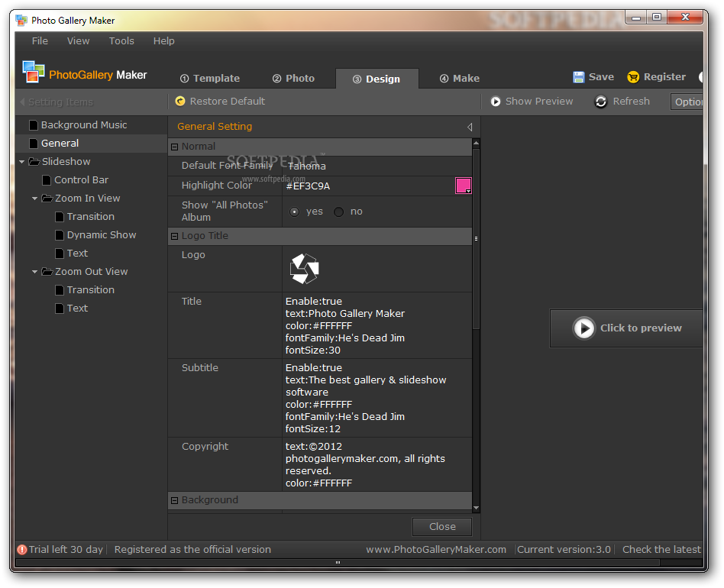The height and width of the screenshot is (588, 724).
Task: Click the Refresh circular arrows icon
Action: (601, 102)
